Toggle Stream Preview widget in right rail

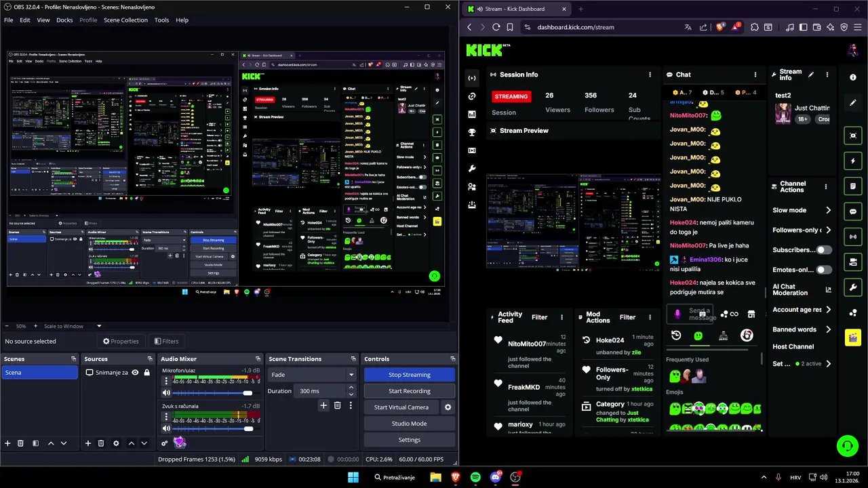pos(853,136)
